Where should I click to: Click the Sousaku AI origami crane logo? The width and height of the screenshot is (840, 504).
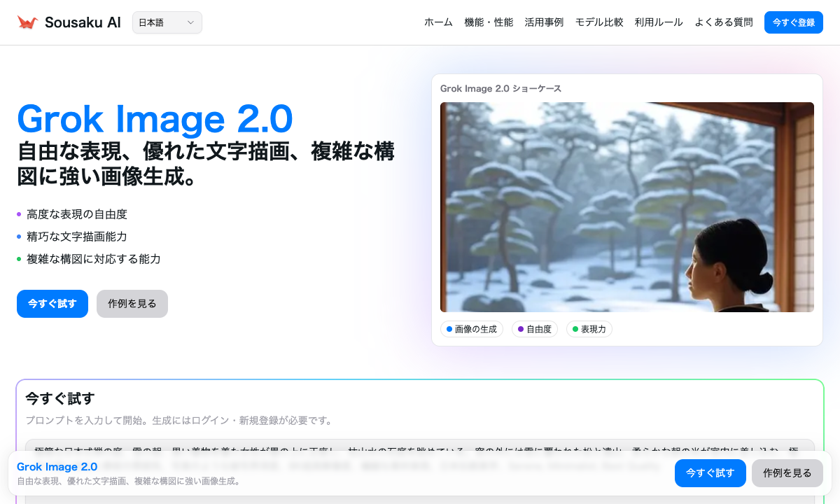tap(29, 21)
